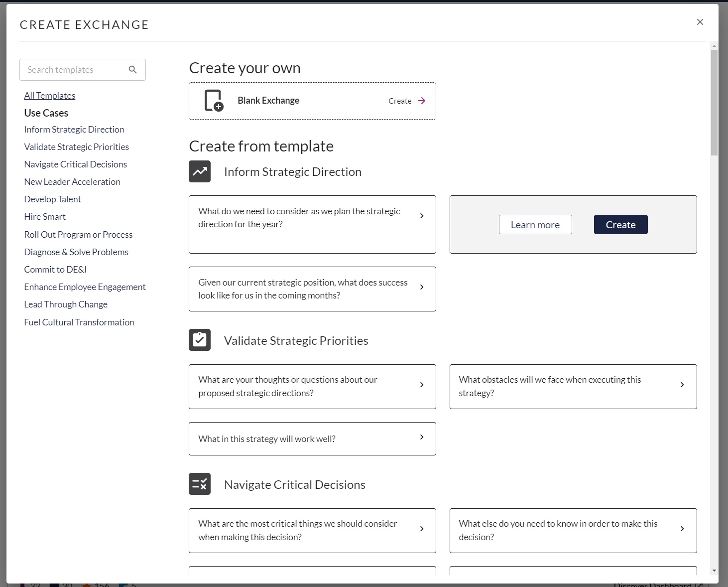Click the Learn more button
This screenshot has width=728, height=587.
[x=535, y=225]
